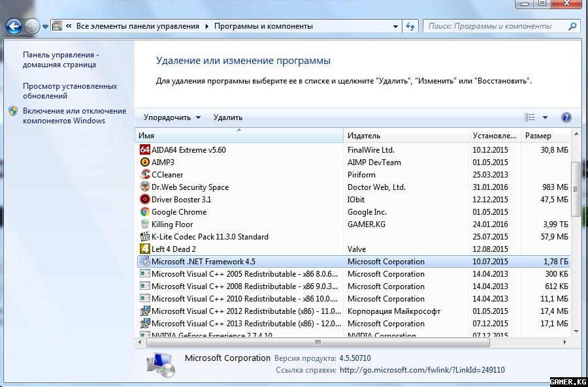Expand the address bar history dropdown
The height and width of the screenshot is (387, 588).
[395, 27]
